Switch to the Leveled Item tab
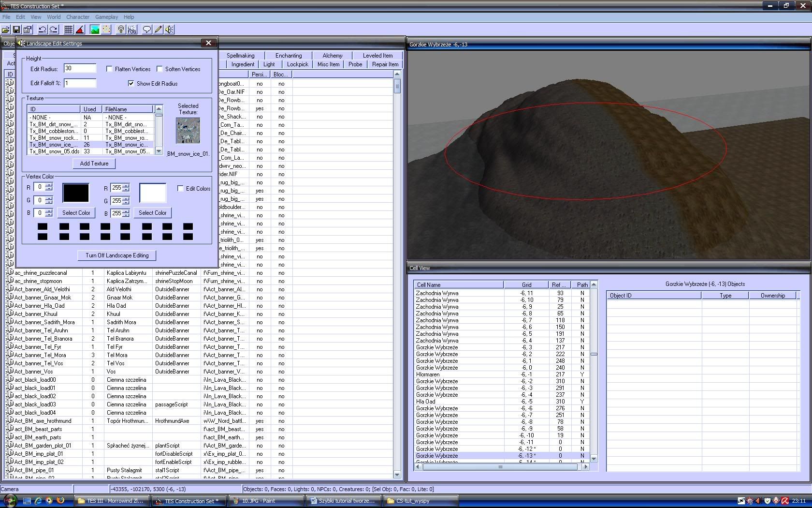812x508 pixels. tap(378, 56)
